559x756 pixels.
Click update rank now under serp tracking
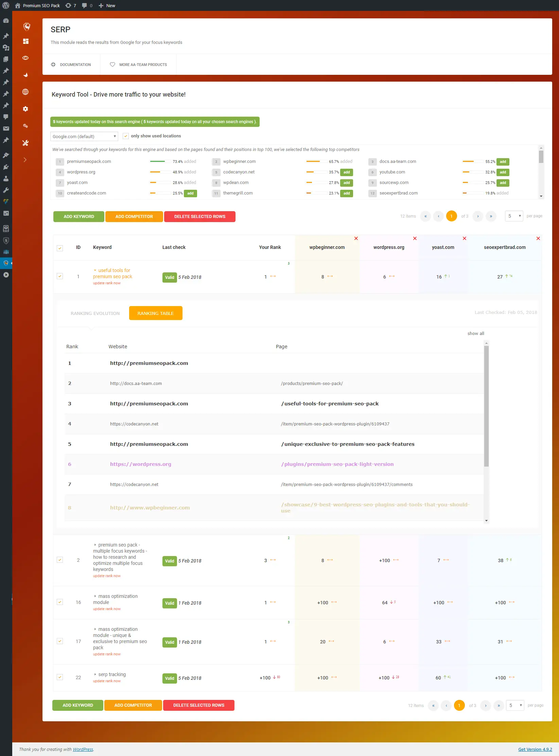click(x=107, y=681)
